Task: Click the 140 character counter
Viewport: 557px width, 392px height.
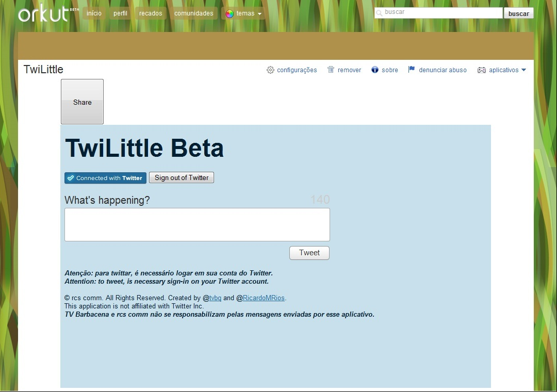Action: [x=320, y=200]
